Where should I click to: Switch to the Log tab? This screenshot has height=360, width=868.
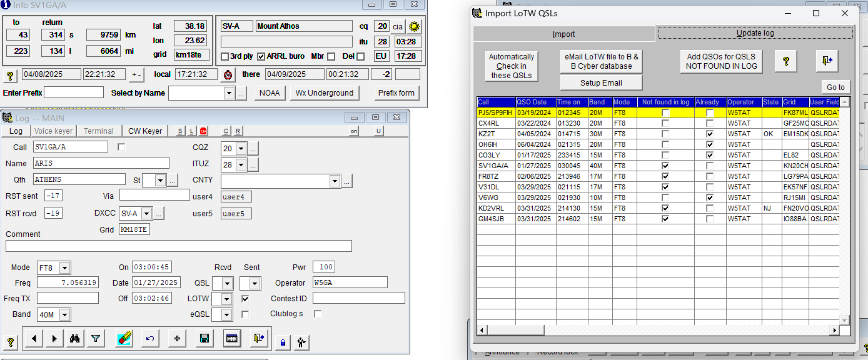16,131
